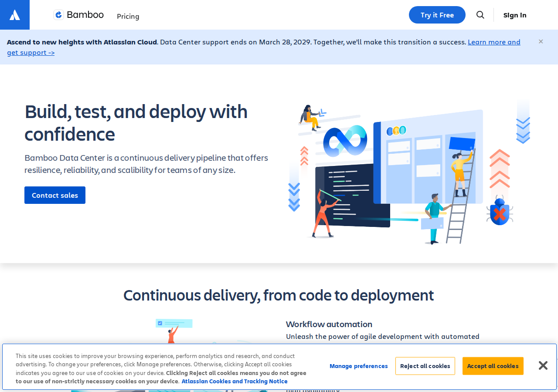Screen dimensions: 558x392
Task: Click the Atlassian logo icon
Action: tap(15, 15)
